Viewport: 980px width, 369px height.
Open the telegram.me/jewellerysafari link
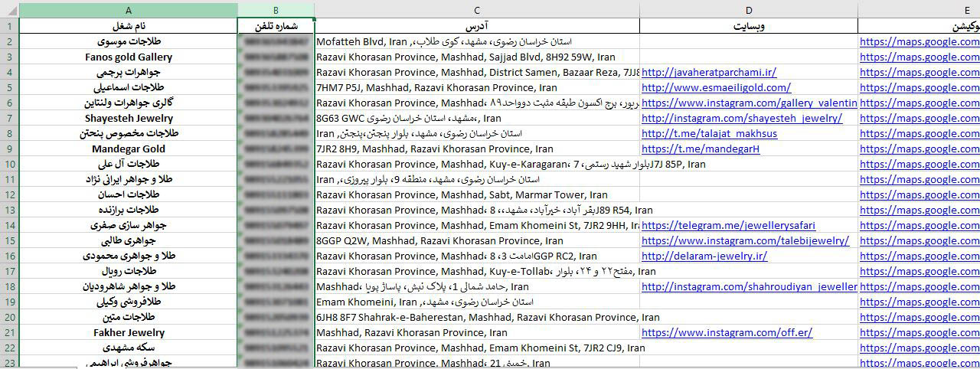tap(728, 226)
